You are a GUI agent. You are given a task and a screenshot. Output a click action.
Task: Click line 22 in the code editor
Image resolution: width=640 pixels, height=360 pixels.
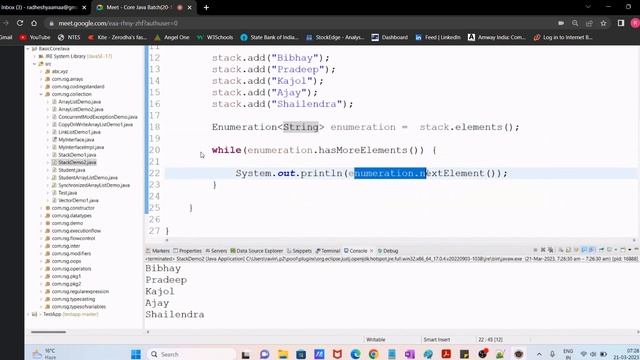coord(402,173)
